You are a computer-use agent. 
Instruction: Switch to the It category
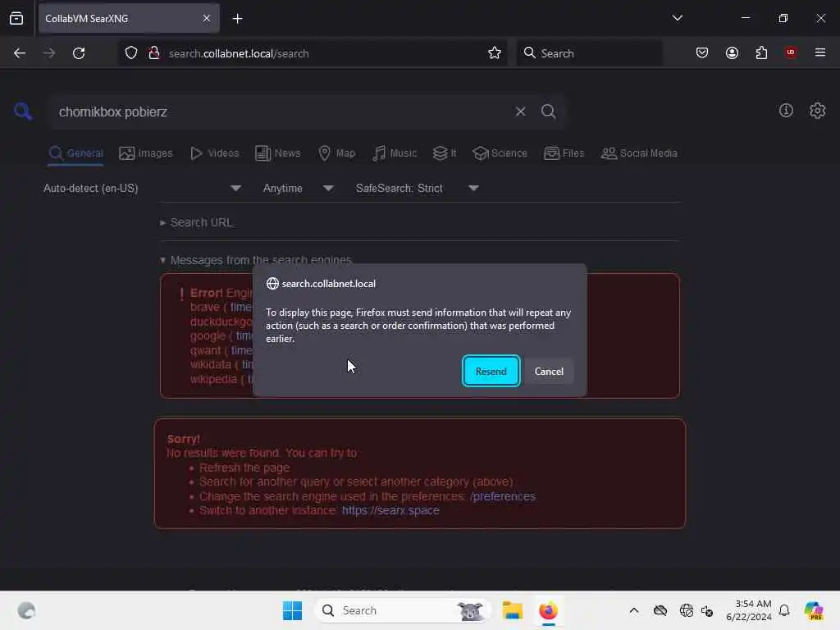(x=444, y=153)
